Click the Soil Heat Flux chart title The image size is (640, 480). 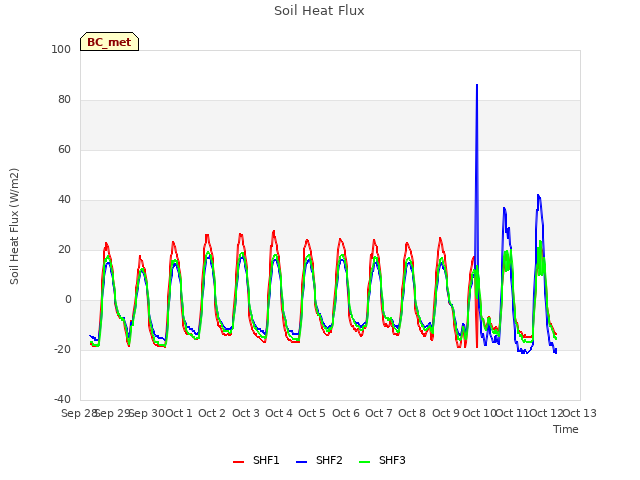click(x=319, y=11)
